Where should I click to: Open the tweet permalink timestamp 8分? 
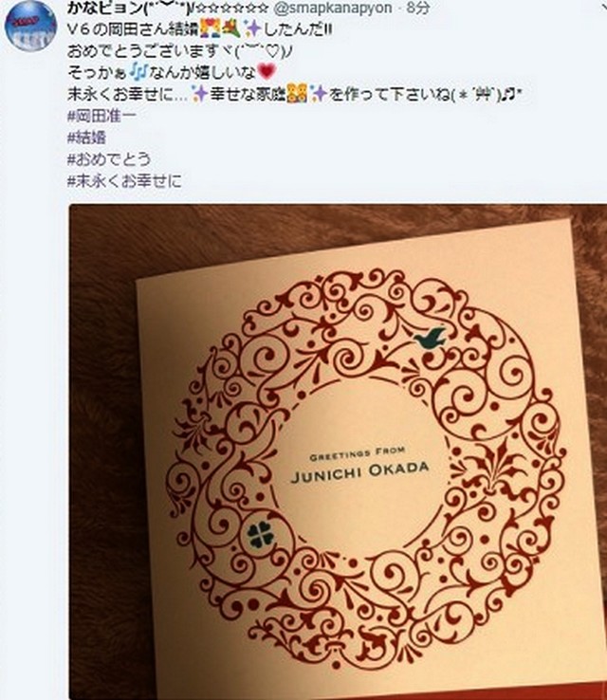coord(418,8)
